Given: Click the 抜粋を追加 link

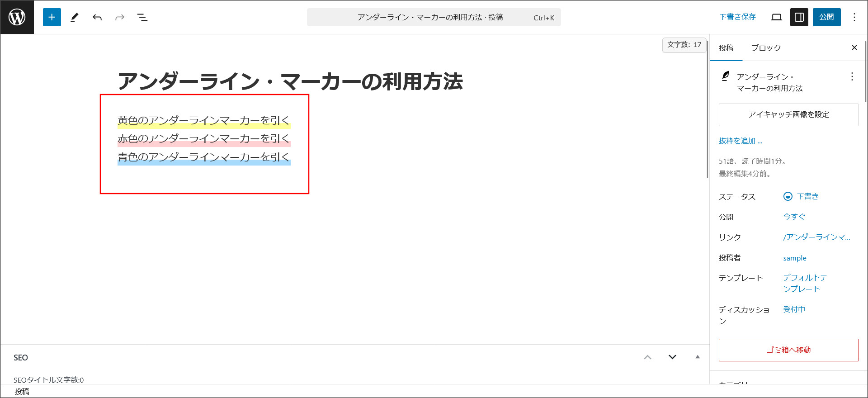Looking at the screenshot, I should coord(741,141).
